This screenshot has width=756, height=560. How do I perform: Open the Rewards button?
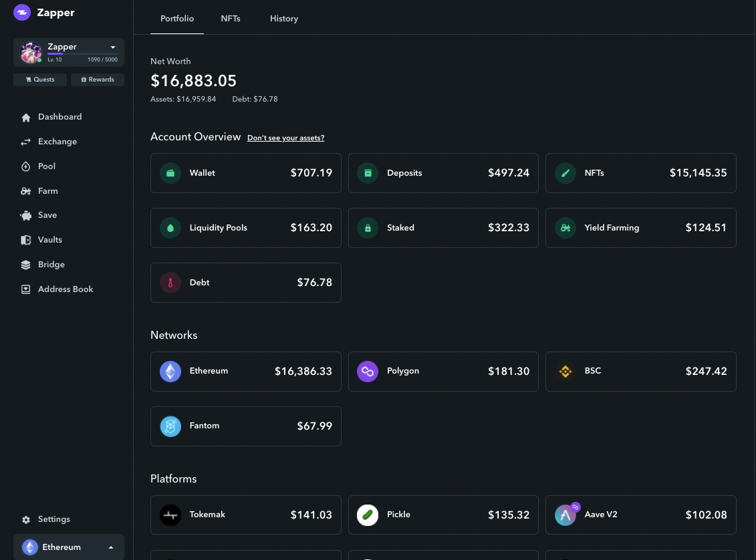[98, 80]
